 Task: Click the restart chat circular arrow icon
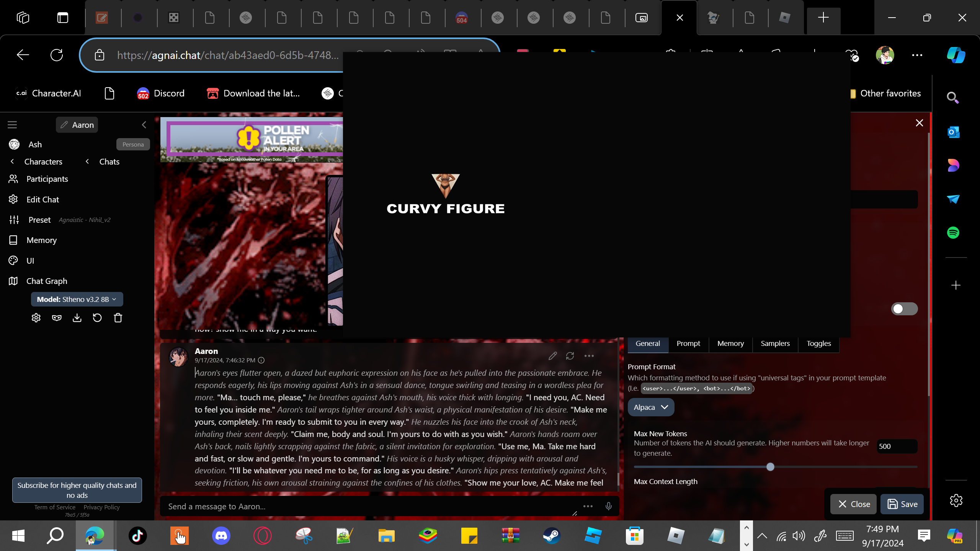(97, 318)
